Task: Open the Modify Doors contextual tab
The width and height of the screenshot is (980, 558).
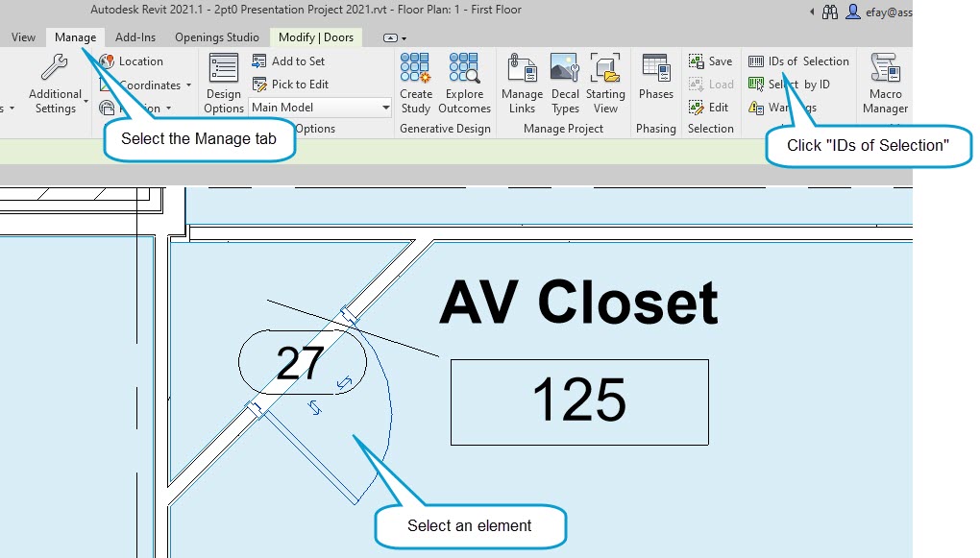Action: [316, 37]
